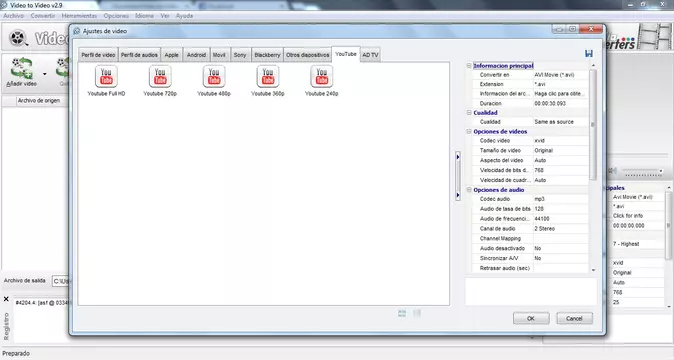Switch to the Apple tab
674x360 pixels.
[x=172, y=55]
